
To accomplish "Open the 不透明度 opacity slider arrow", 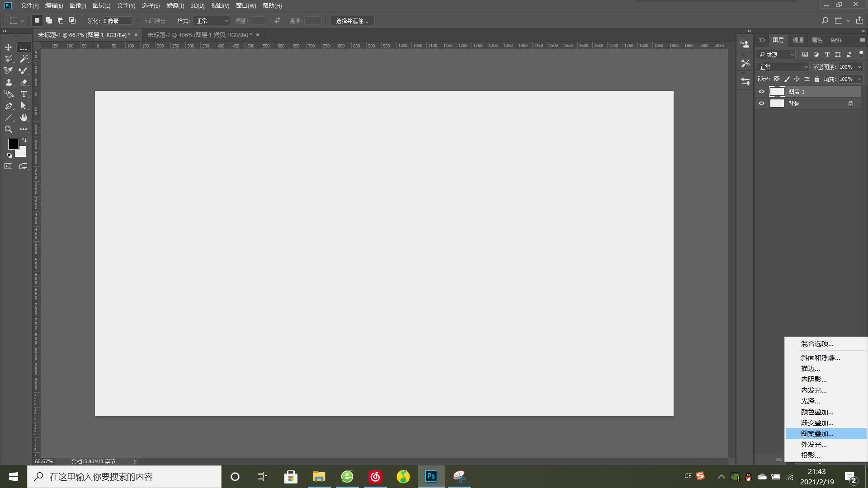I will (859, 67).
